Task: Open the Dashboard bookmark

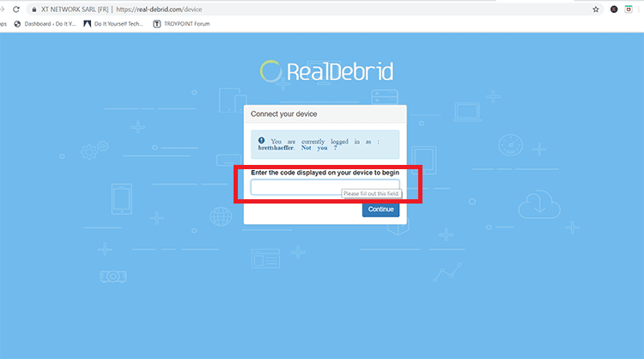Action: pos(45,24)
